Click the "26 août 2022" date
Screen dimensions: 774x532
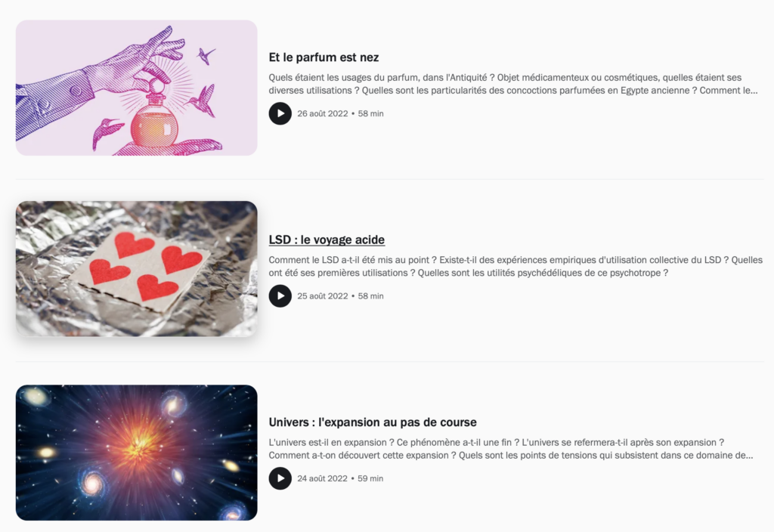[322, 113]
